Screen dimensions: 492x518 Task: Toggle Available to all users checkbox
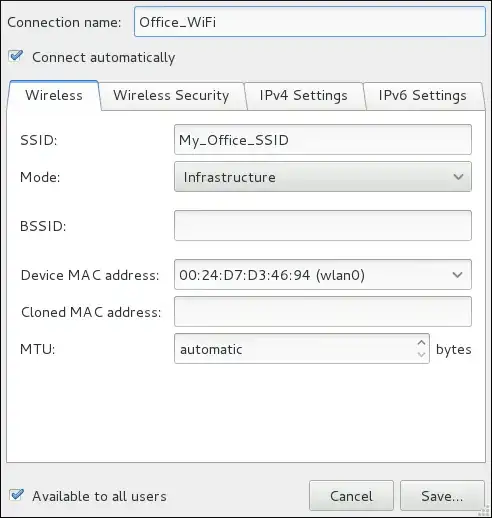16,495
